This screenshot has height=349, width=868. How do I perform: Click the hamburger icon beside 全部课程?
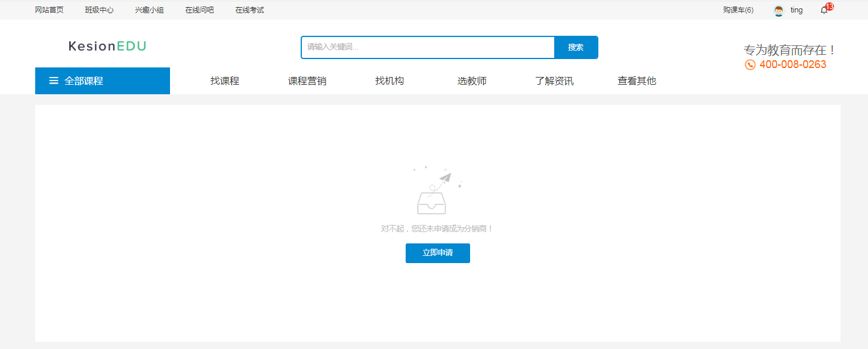point(54,81)
